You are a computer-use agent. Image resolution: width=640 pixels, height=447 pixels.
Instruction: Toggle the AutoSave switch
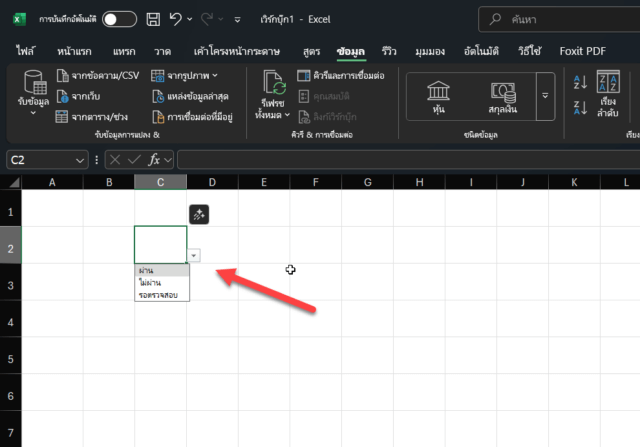point(119,19)
